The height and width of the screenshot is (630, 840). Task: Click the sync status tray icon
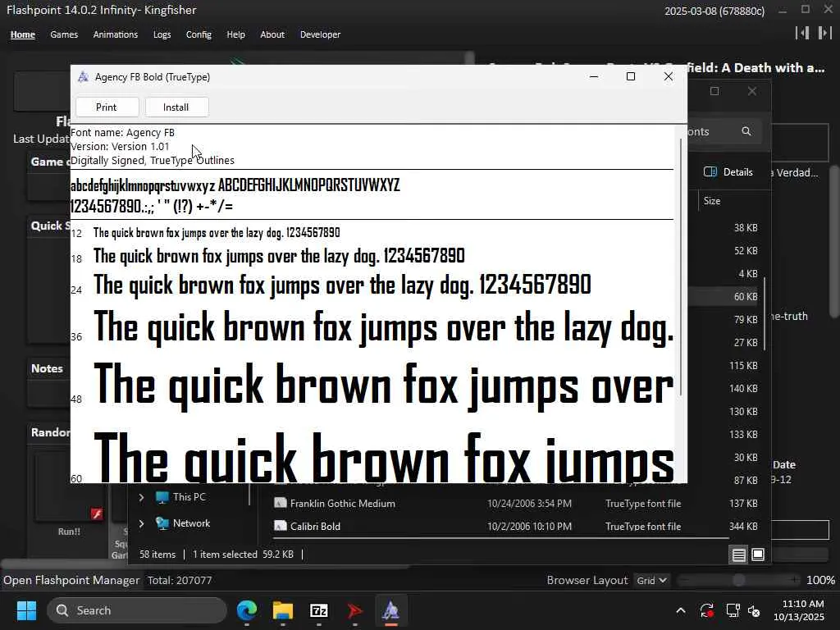click(x=706, y=610)
